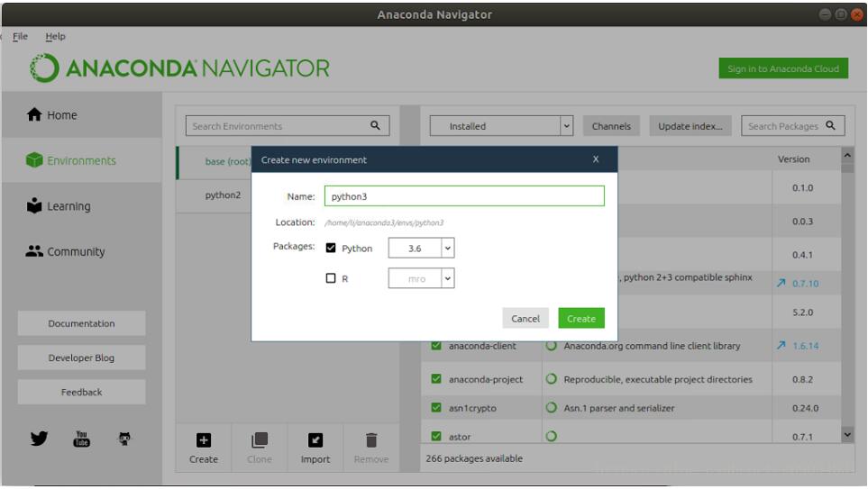868x489 pixels.
Task: Click the Remove environment trash icon
Action: 371,440
